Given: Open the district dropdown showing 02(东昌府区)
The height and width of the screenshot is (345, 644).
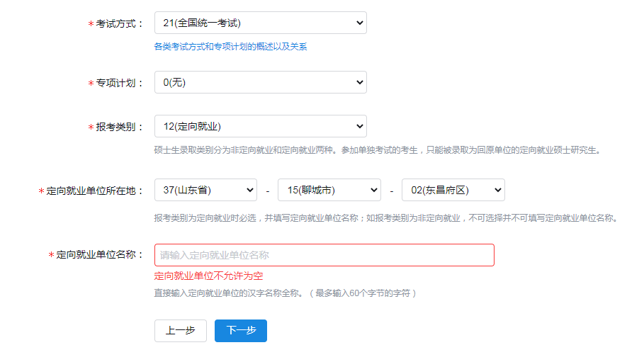Looking at the screenshot, I should pos(453,190).
